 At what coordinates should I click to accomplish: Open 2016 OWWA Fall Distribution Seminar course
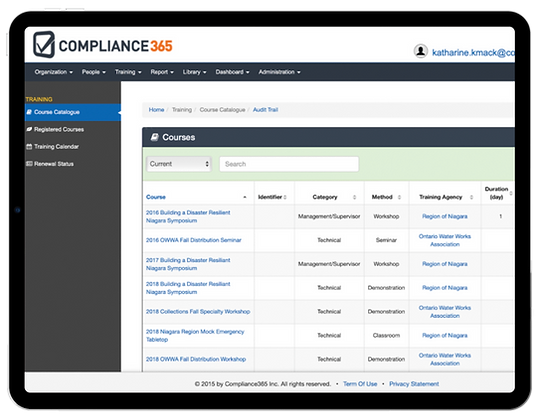point(194,240)
